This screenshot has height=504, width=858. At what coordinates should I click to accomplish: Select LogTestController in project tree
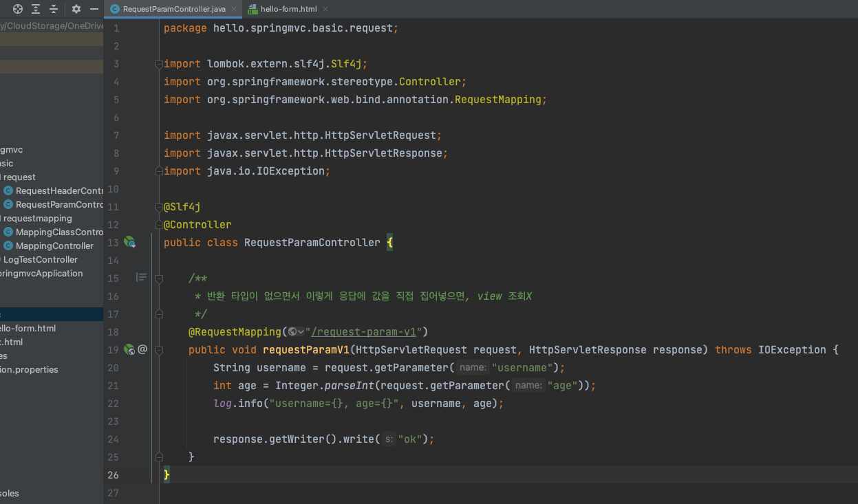[40, 259]
